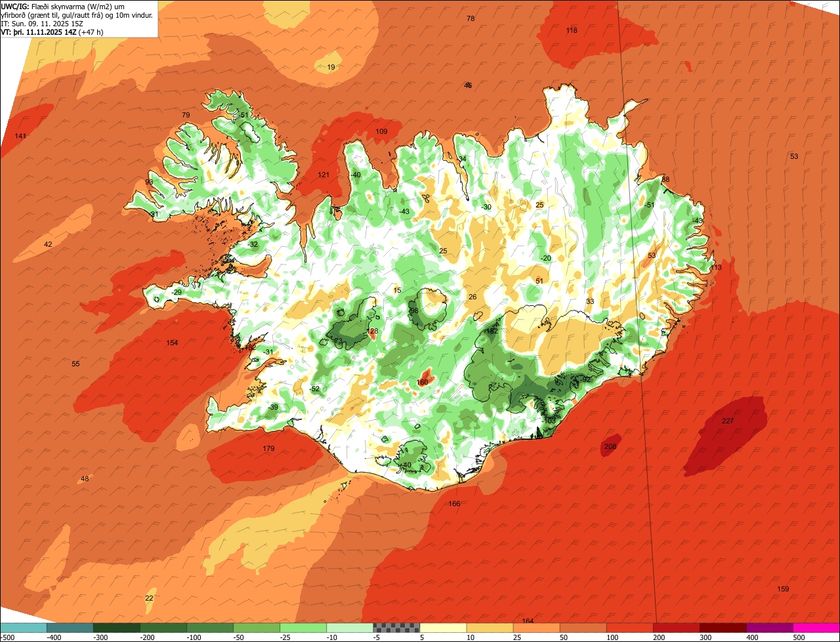Click the legend swatch for -500 to -400
840x642 pixels.
click(x=23, y=628)
